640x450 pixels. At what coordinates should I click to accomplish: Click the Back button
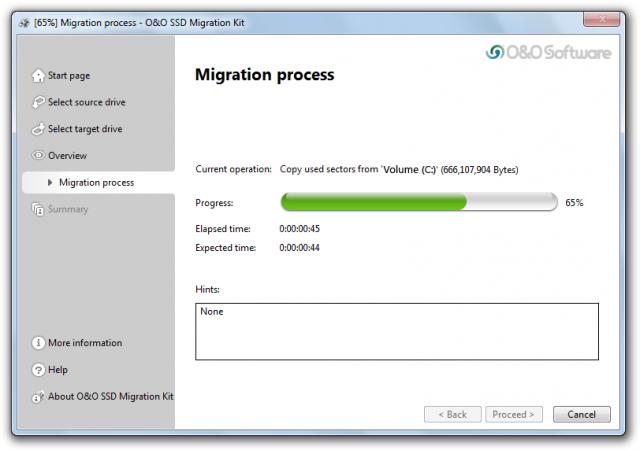(453, 414)
